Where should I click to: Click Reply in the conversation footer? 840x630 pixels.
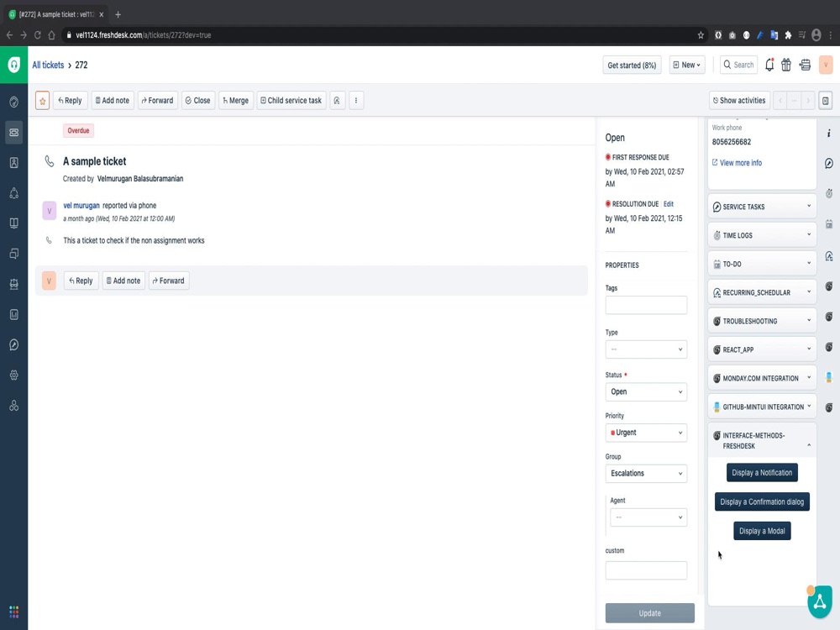[81, 281]
